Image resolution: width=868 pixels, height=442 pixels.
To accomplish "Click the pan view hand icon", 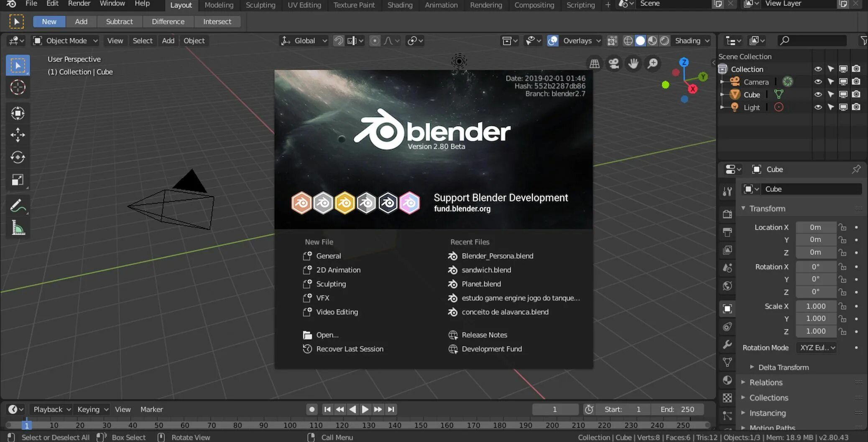I will point(633,64).
